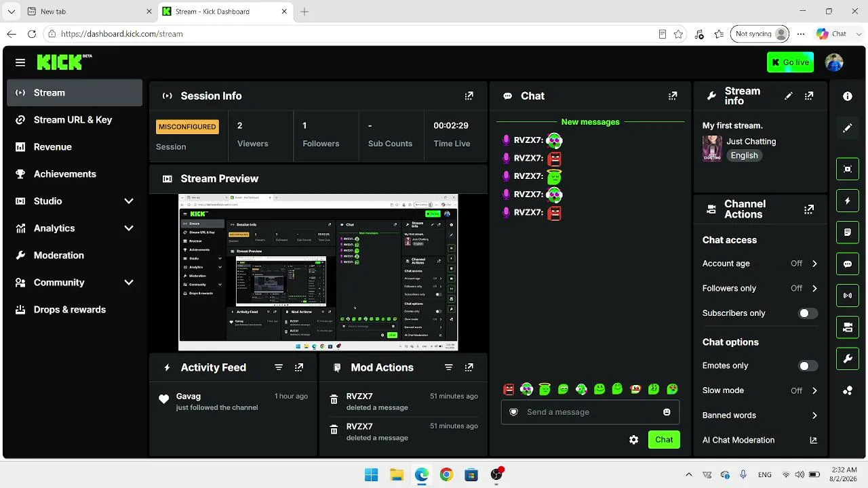Image resolution: width=868 pixels, height=488 pixels.
Task: Click the pencil icon in the right rail
Action: 848,128
